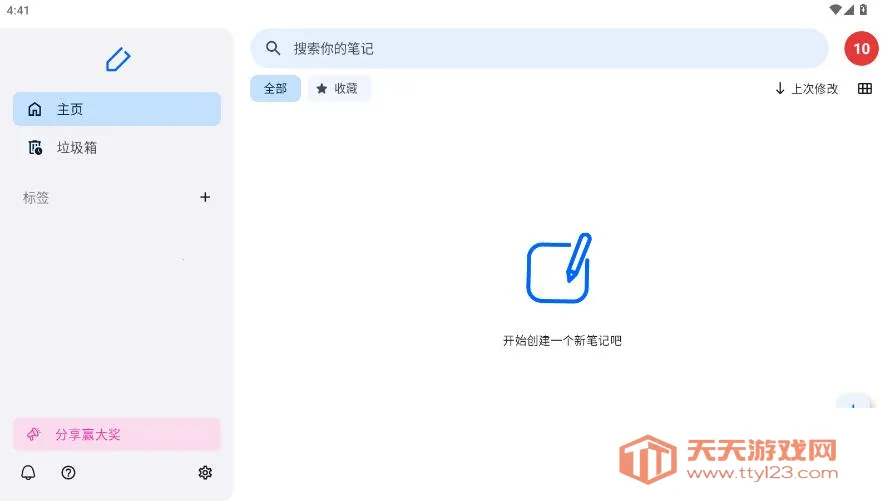This screenshot has width=890, height=501.
Task: Open help with the question mark icon
Action: pos(68,473)
